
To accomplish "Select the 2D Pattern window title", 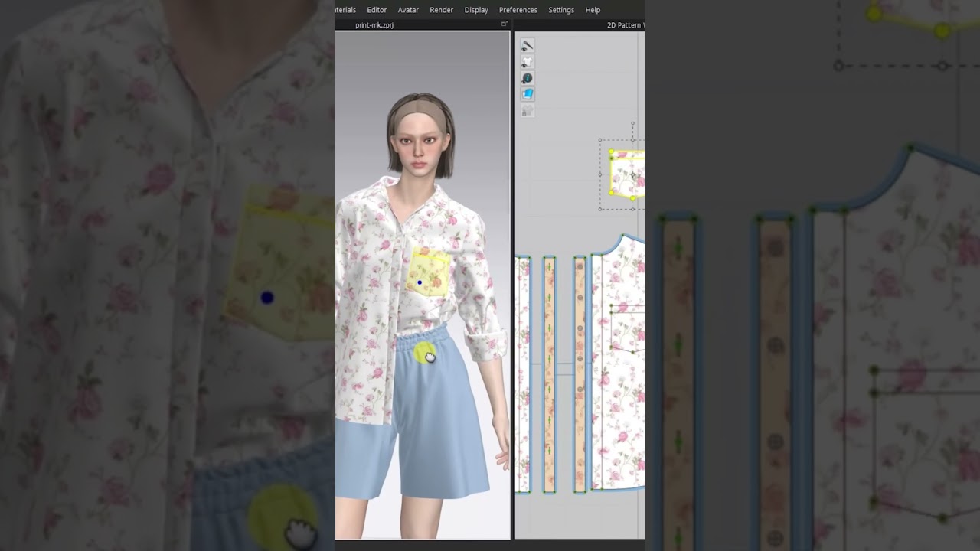I will [x=626, y=25].
